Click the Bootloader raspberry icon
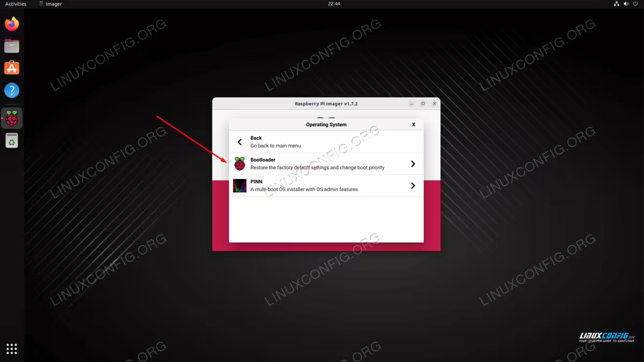 (x=240, y=164)
